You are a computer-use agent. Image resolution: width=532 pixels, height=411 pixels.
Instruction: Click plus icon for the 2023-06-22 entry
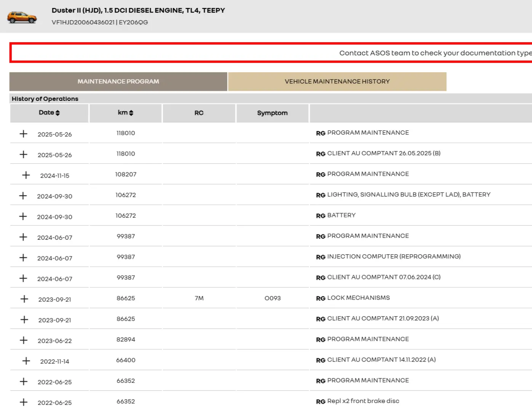pos(24,340)
